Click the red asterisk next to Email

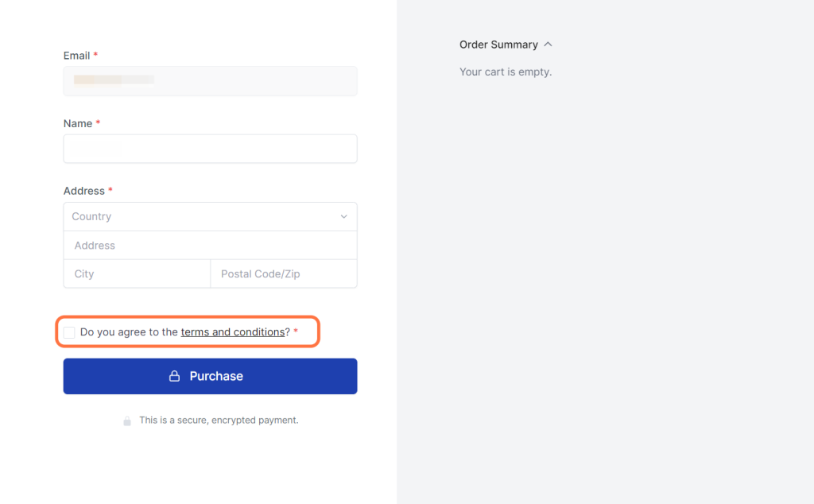95,55
